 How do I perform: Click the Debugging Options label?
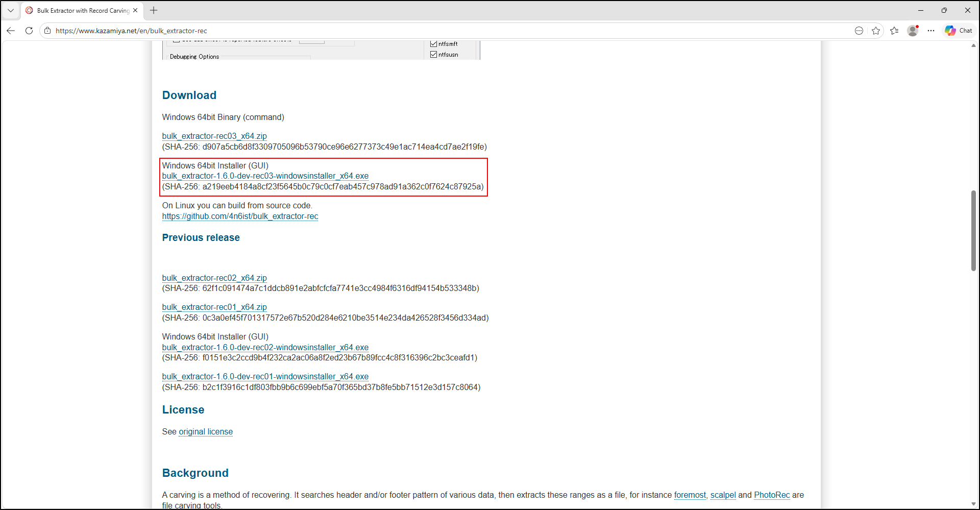194,57
